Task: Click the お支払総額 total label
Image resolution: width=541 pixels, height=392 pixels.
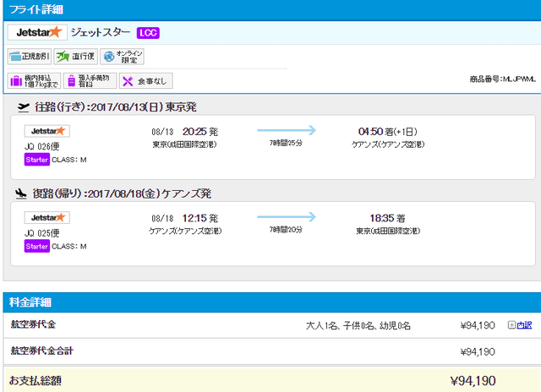Action: (x=36, y=381)
